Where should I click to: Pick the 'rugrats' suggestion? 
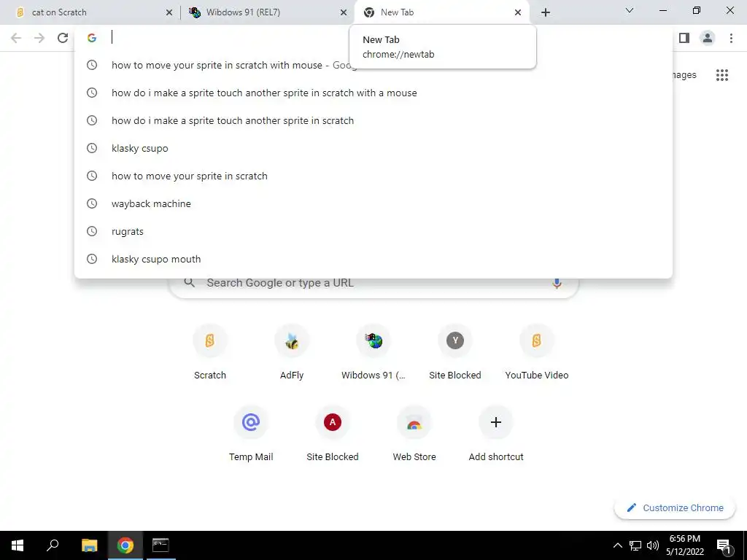pos(373,231)
